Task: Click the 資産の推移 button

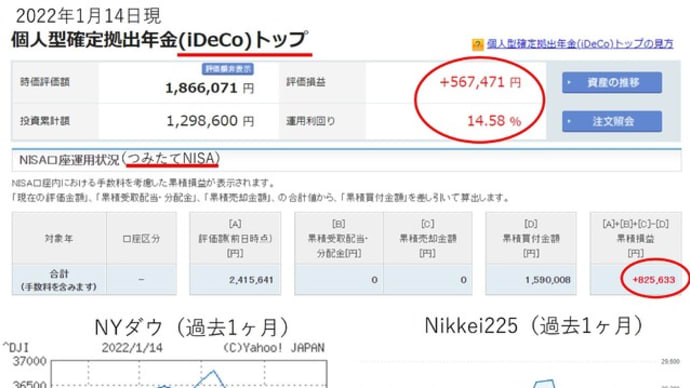Action: click(x=612, y=82)
